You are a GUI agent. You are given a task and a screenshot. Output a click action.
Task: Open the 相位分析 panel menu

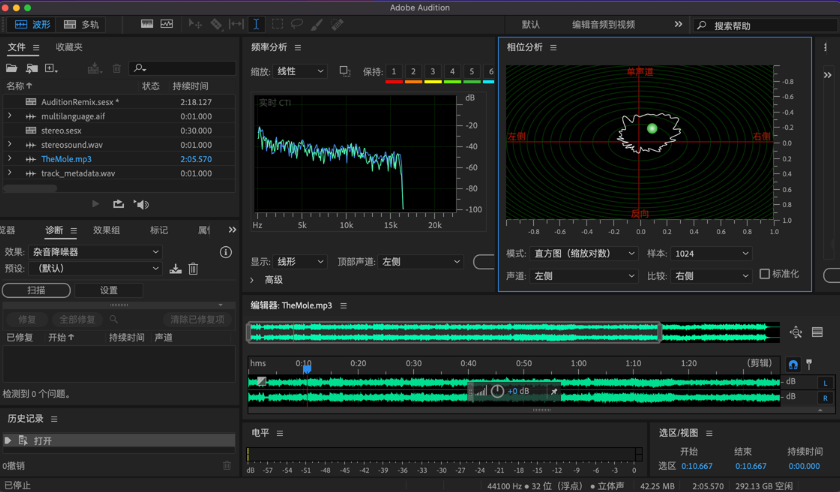(553, 48)
